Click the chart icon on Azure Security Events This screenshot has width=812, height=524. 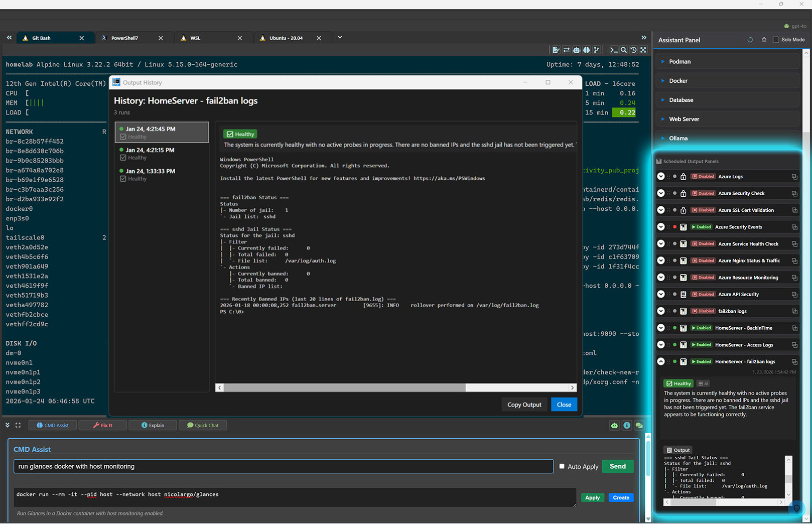pos(683,227)
